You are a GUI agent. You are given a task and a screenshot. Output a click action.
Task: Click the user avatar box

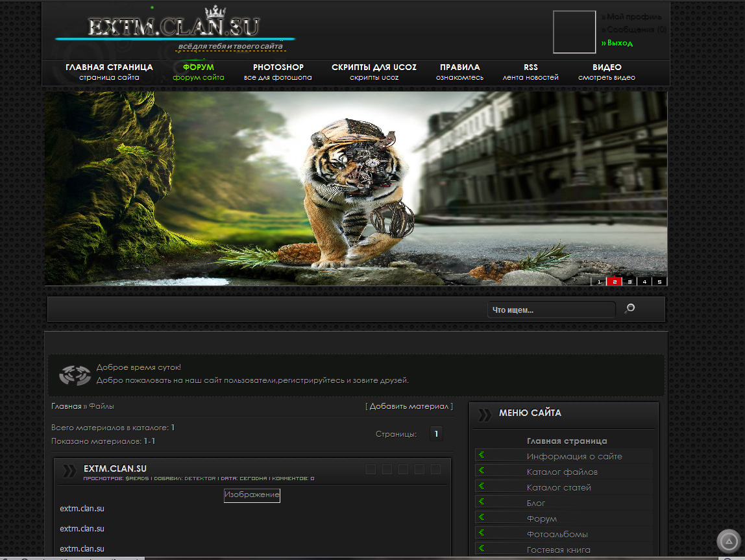[x=574, y=32]
